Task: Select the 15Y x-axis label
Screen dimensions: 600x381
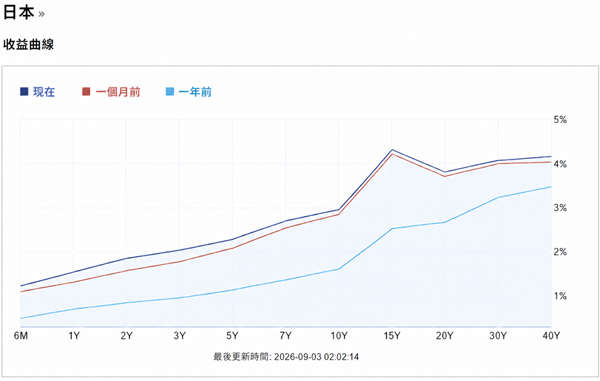Action: point(392,336)
